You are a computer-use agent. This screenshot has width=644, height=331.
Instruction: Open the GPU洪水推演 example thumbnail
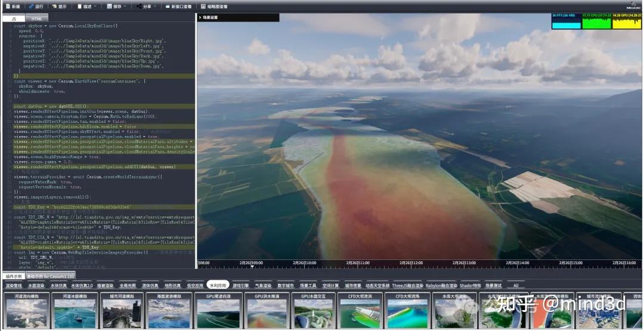tap(267, 311)
